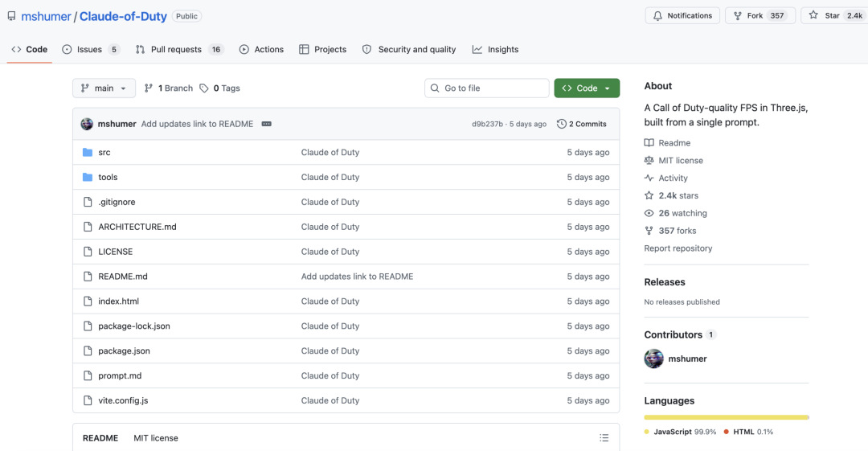The height and width of the screenshot is (451, 868).
Task: View the 2 Commits history
Action: point(581,124)
